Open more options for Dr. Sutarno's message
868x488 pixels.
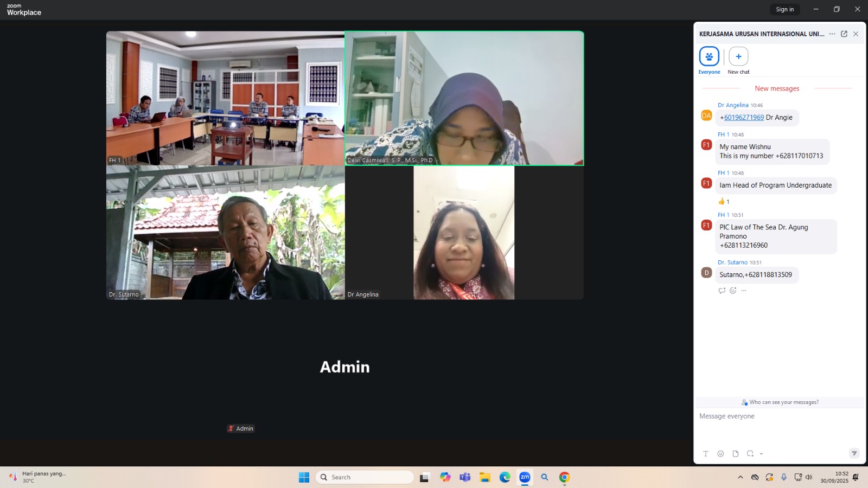click(x=744, y=291)
